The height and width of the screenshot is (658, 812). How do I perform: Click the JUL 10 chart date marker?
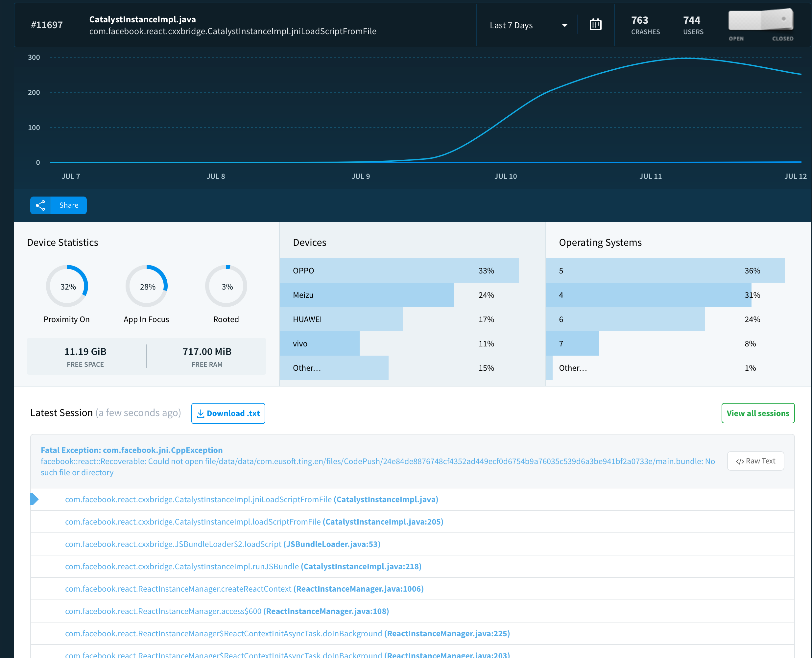point(505,176)
